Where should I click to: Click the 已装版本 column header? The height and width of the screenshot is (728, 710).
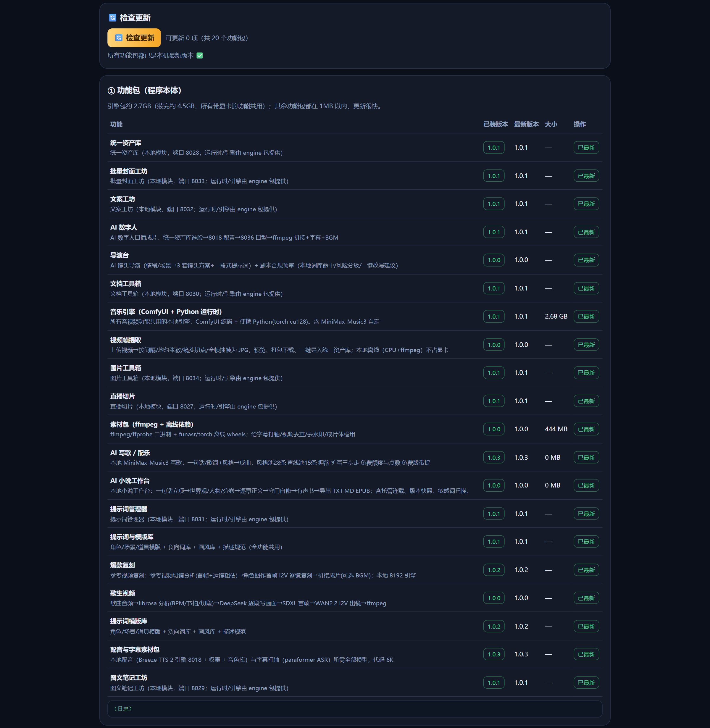tap(496, 124)
